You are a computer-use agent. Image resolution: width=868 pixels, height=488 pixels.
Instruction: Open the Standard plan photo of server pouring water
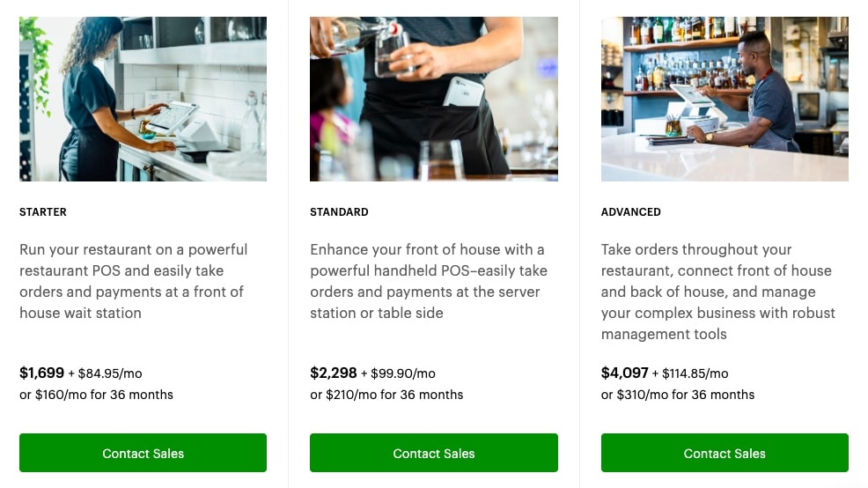pos(433,99)
